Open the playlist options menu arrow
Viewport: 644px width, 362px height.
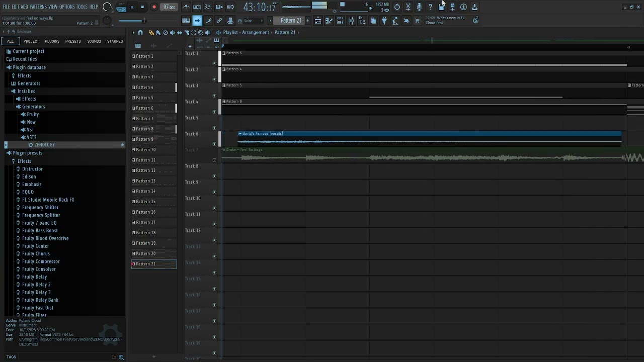(133, 33)
